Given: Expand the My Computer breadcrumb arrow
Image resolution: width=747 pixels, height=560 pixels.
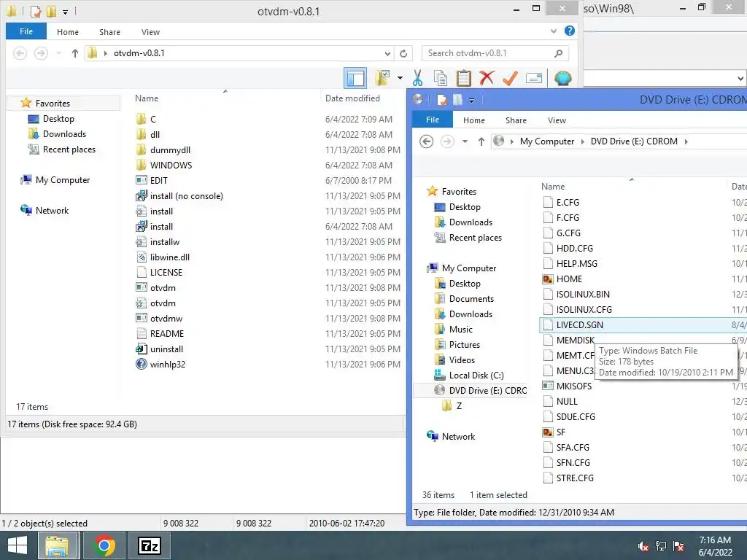Looking at the screenshot, I should pos(583,141).
